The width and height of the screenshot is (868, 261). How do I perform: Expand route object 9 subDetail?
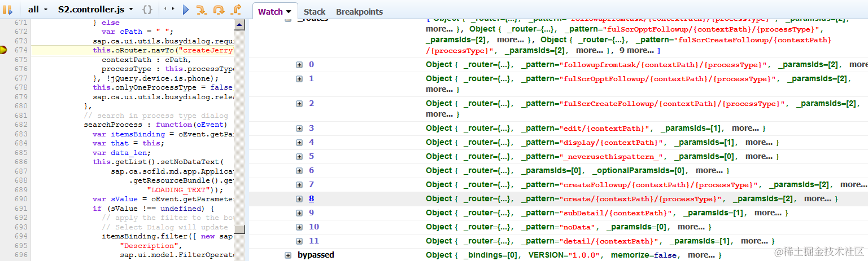(x=299, y=213)
